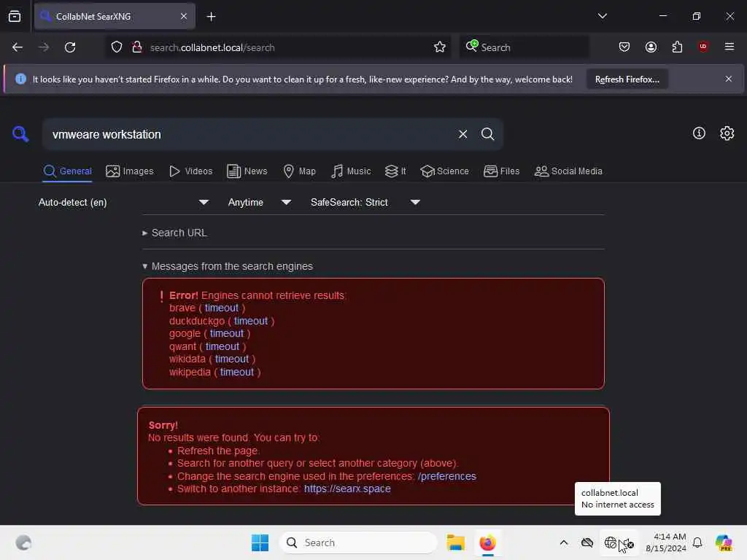Screen dimensions: 747x560
Task: Save to Pocket icon
Action: pos(624,47)
